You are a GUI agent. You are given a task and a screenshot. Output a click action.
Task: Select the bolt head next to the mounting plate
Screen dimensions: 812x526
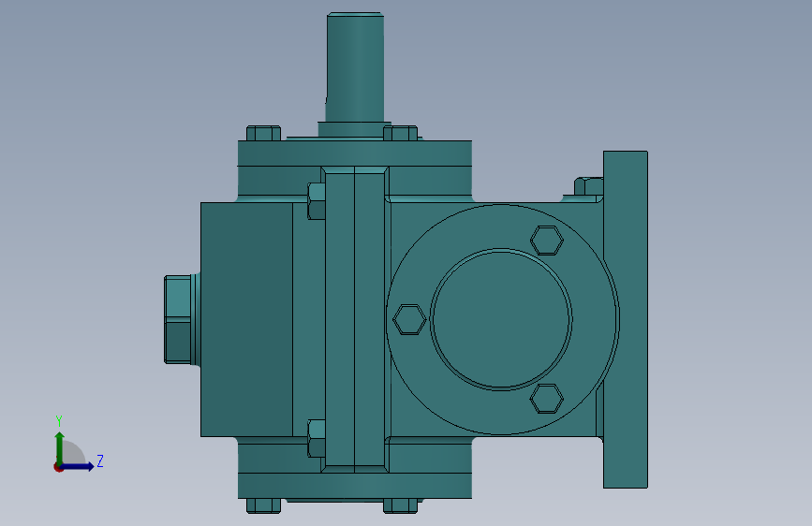(x=589, y=186)
